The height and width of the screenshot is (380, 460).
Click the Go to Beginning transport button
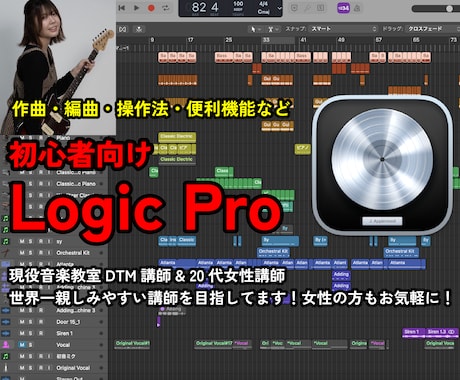[122, 8]
